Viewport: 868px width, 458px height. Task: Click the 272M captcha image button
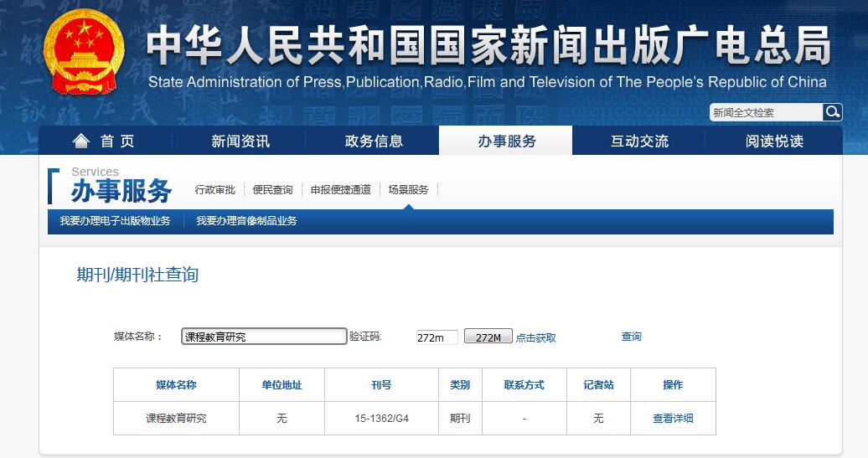488,337
